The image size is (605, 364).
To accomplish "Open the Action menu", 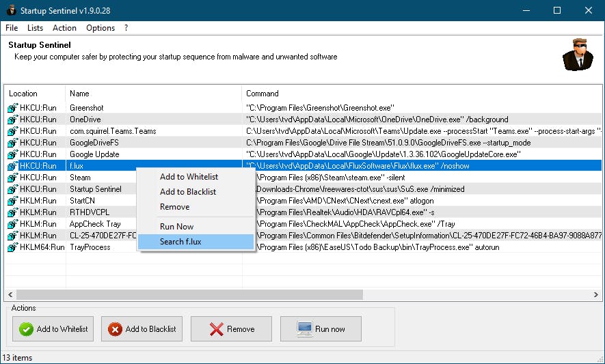I will tap(64, 28).
